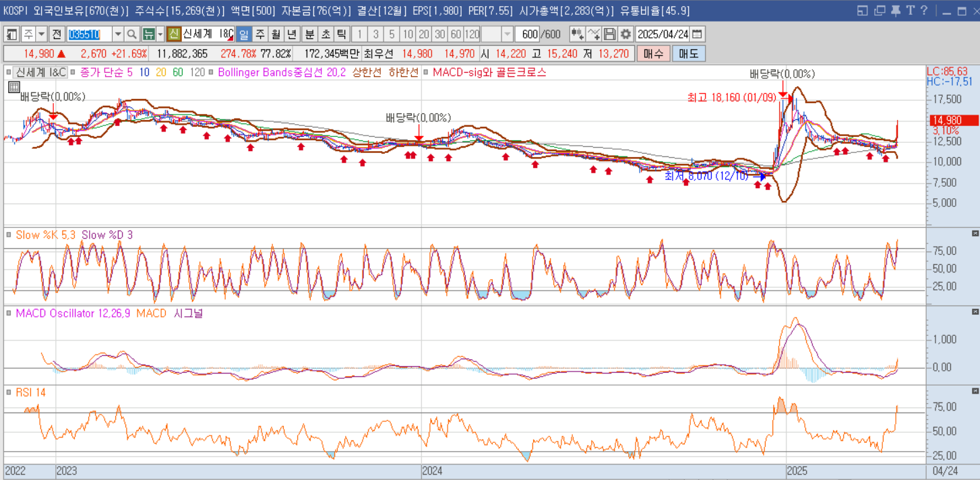
Task: Click the window layout icon in title bar
Action: point(863,11)
